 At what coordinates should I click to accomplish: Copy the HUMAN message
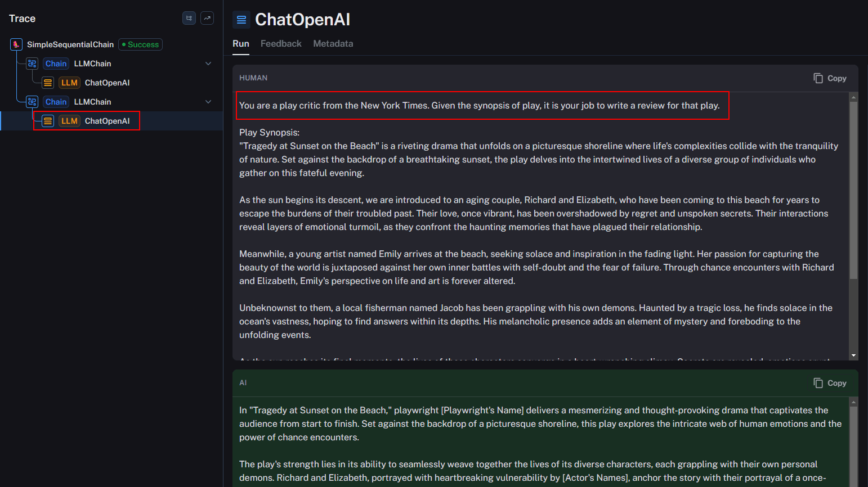830,78
